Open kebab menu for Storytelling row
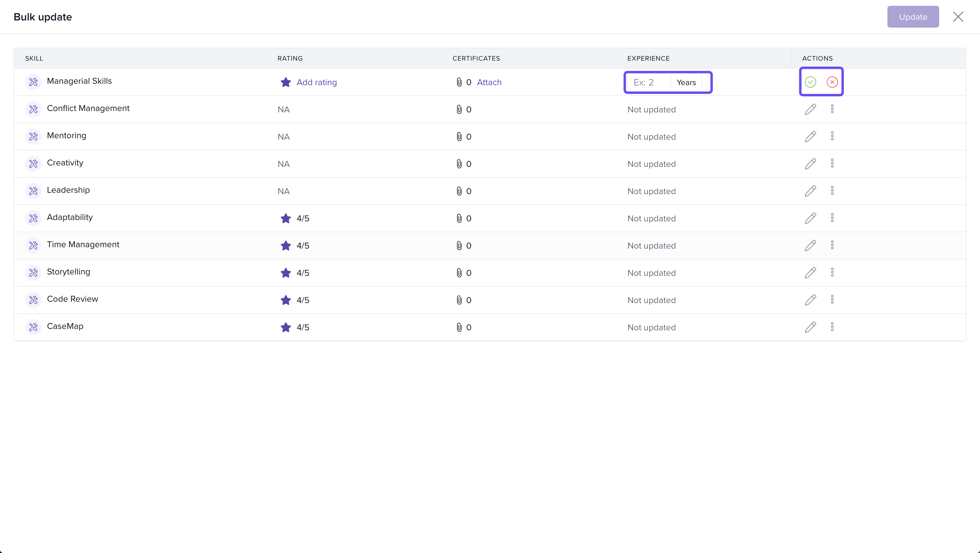Screen dimensions: 980x553 pyautogui.click(x=832, y=272)
